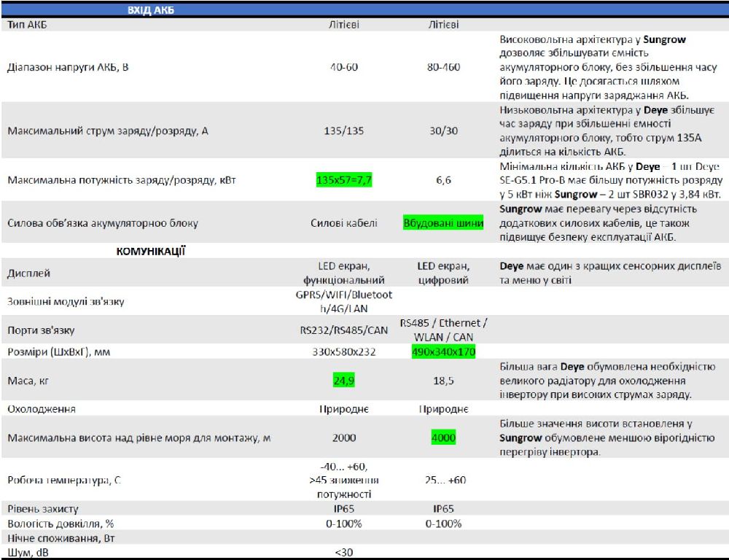This screenshot has height=560, width=729.
Task: Select the 'GPRS/WIFI/Bluetooth/4G/LAN' modules cell
Action: [x=344, y=301]
